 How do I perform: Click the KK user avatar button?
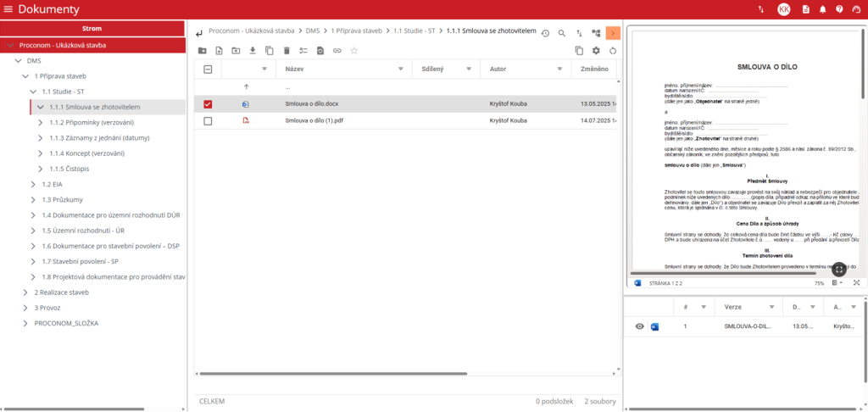[783, 9]
